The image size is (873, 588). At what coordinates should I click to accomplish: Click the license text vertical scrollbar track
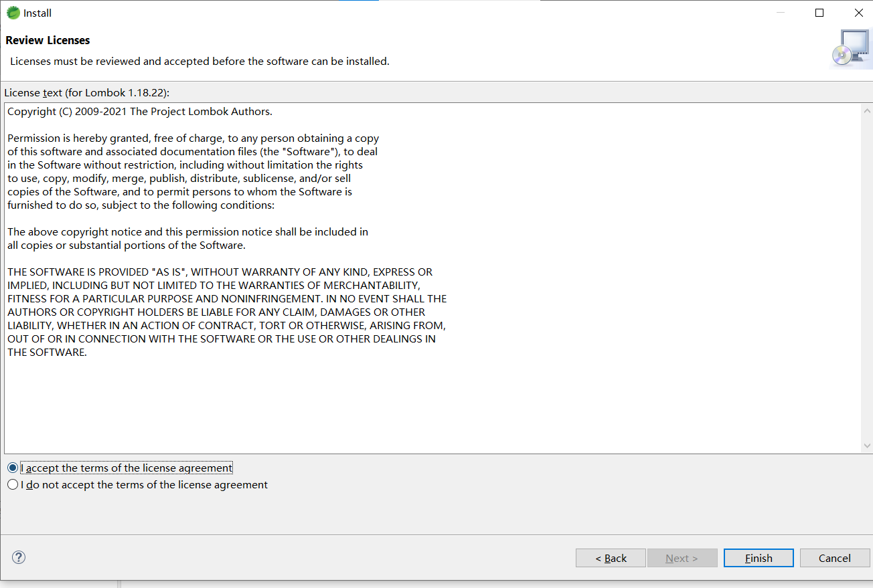(867, 278)
